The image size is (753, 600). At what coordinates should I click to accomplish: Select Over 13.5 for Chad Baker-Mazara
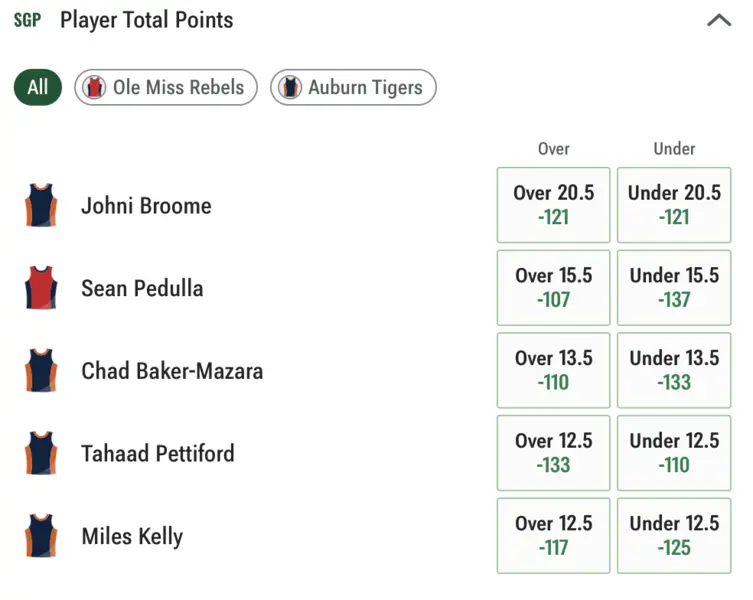[553, 370]
